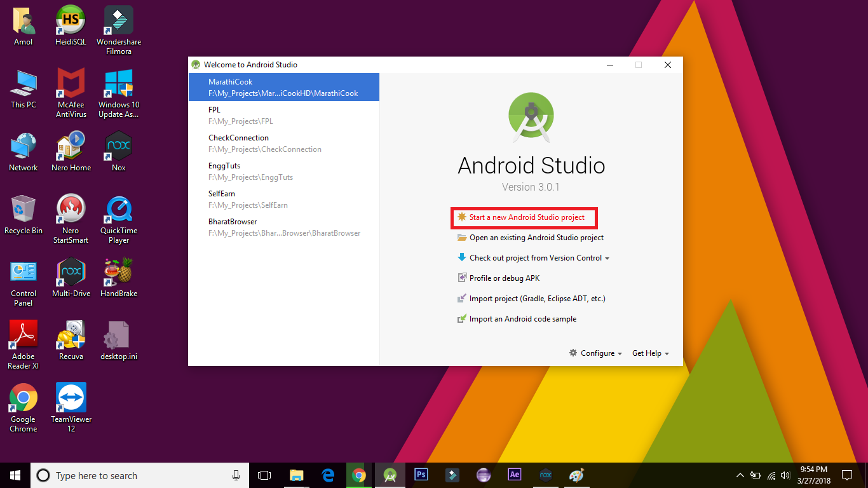The image size is (868, 488).
Task: Import an Android code sample
Action: (x=517, y=319)
